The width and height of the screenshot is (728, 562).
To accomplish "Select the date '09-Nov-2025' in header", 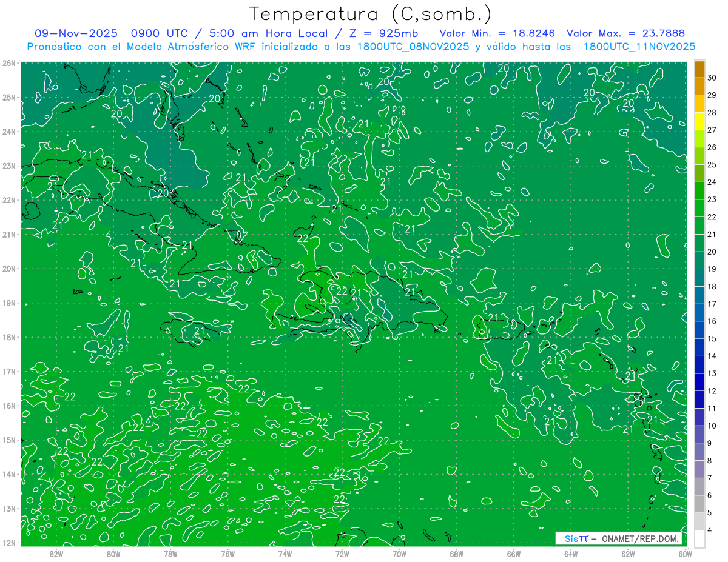I will click(76, 34).
